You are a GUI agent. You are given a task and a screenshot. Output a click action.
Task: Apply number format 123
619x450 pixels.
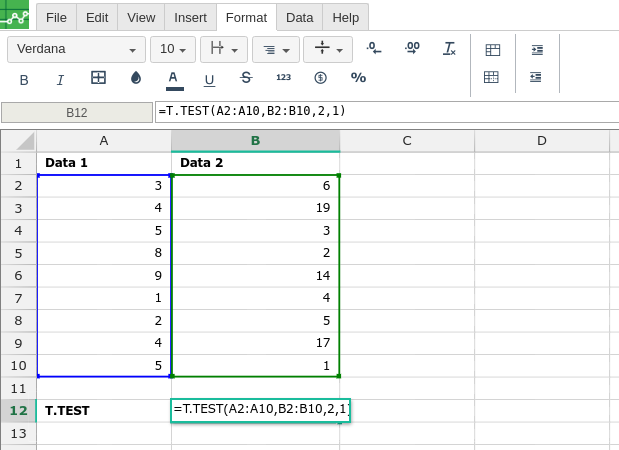pos(283,78)
